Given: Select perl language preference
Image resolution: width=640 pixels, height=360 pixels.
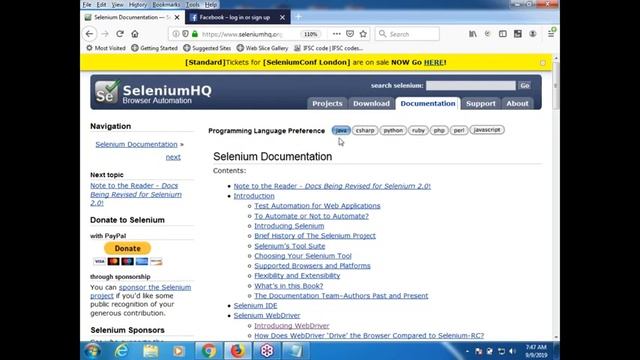Looking at the screenshot, I should [459, 130].
